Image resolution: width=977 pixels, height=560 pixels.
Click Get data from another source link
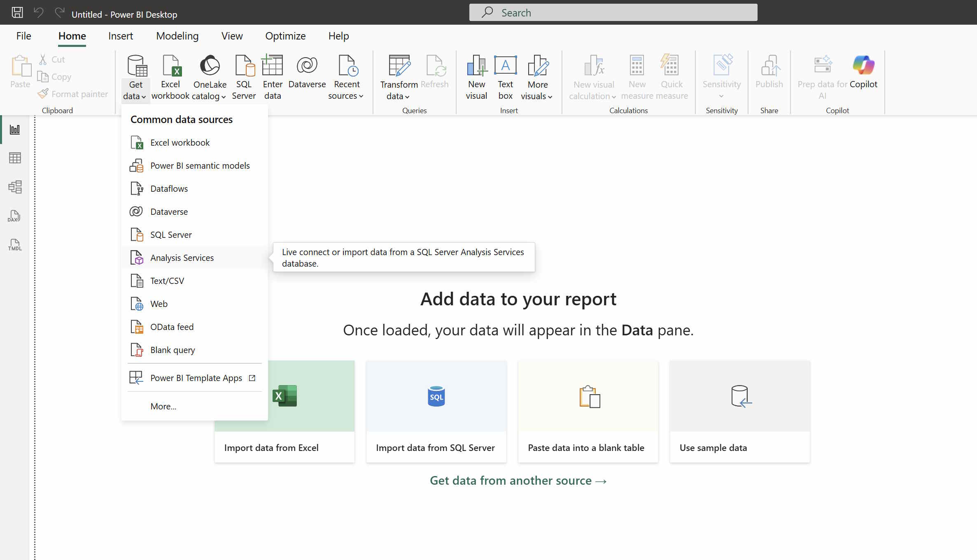click(518, 481)
